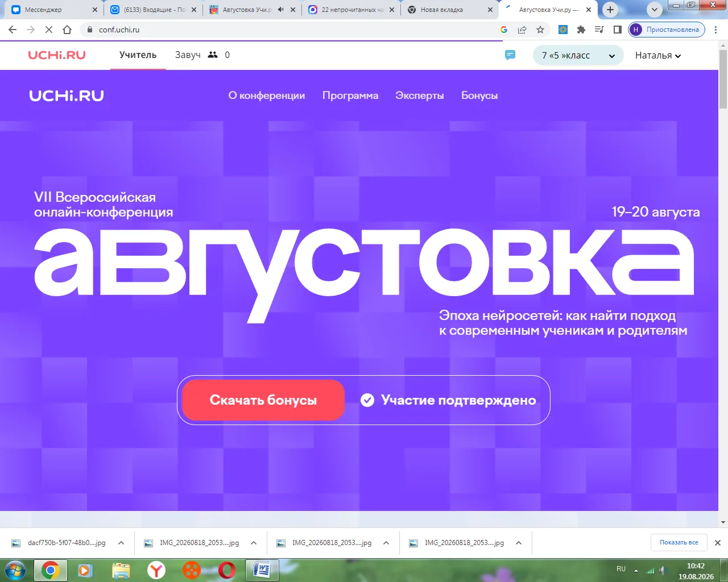
Task: Open the media control icon in Chrome toolbar
Action: click(x=599, y=30)
